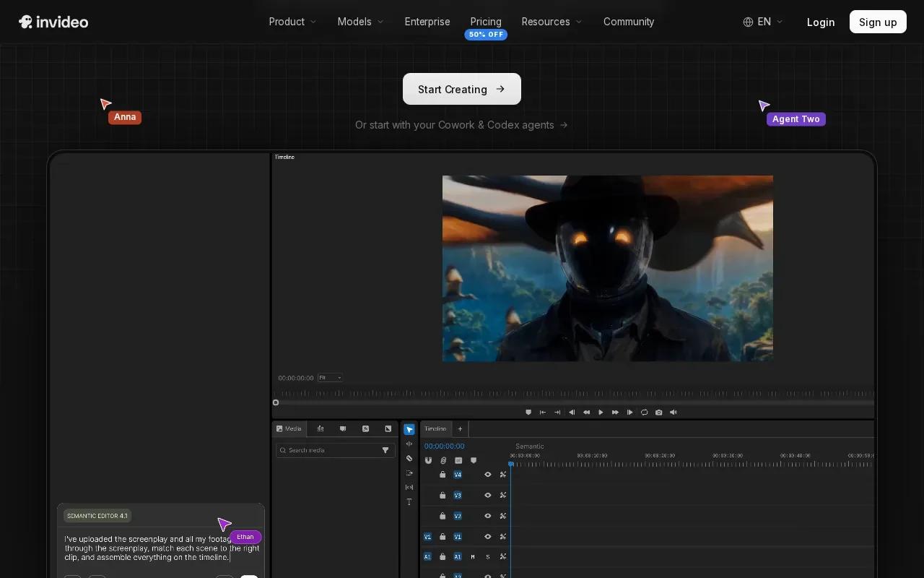Add a marker using the playback bar marker icon
Viewport: 924px width, 578px height.
(528, 412)
